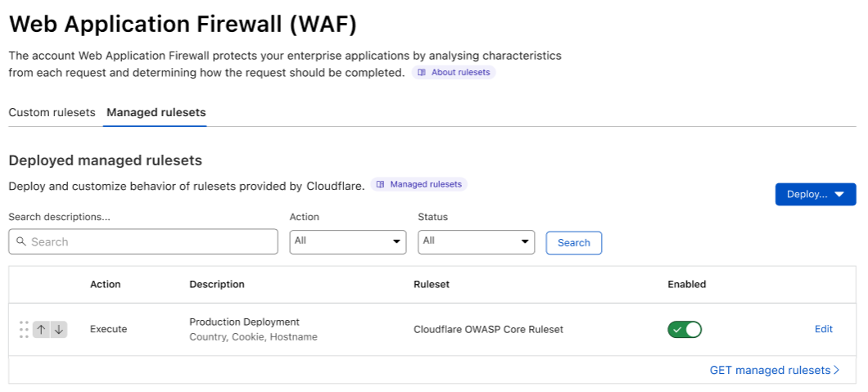Click the magnifier icon in the search box

click(21, 242)
